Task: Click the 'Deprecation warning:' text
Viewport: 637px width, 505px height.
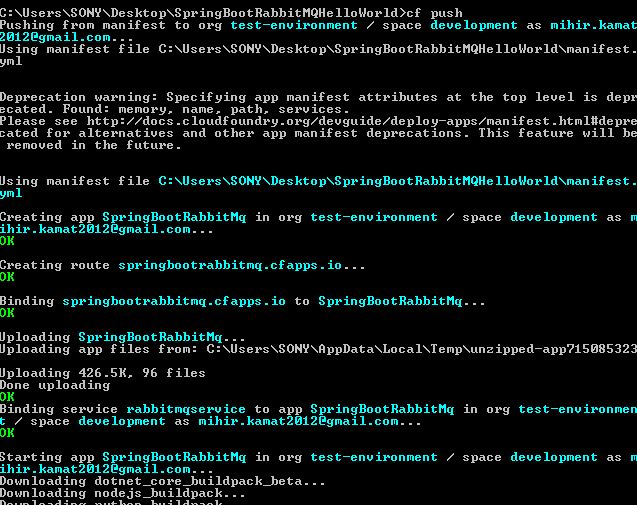Action: tap(79, 98)
